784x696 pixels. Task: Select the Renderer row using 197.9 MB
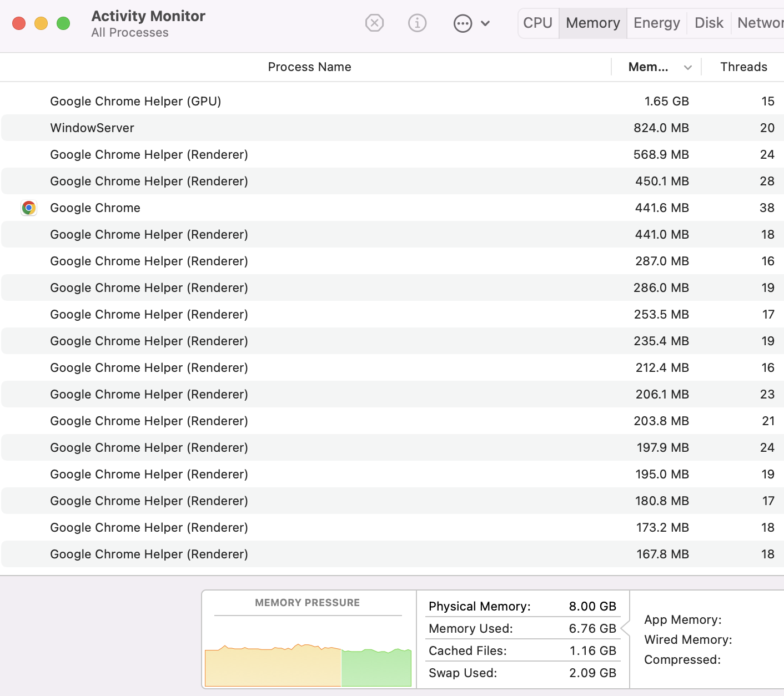(x=392, y=447)
